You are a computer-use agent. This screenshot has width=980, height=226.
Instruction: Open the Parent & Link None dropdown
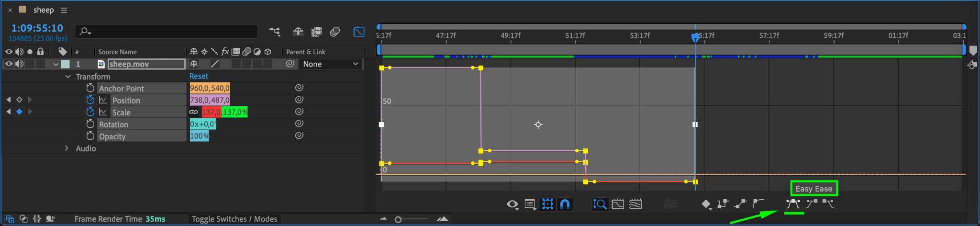[x=331, y=64]
